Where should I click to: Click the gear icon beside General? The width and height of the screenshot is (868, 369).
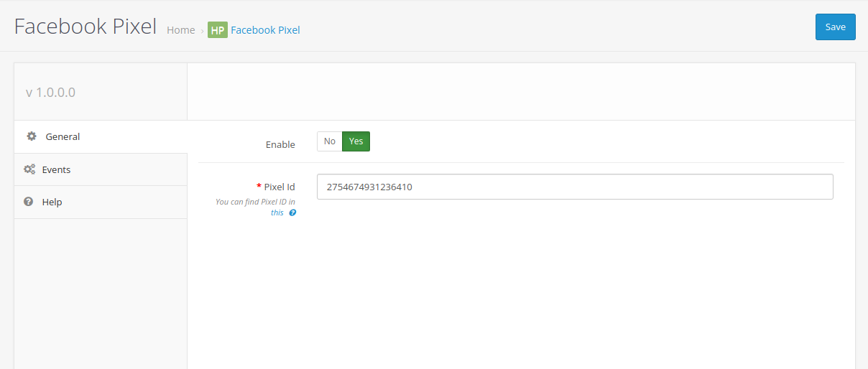pos(31,136)
